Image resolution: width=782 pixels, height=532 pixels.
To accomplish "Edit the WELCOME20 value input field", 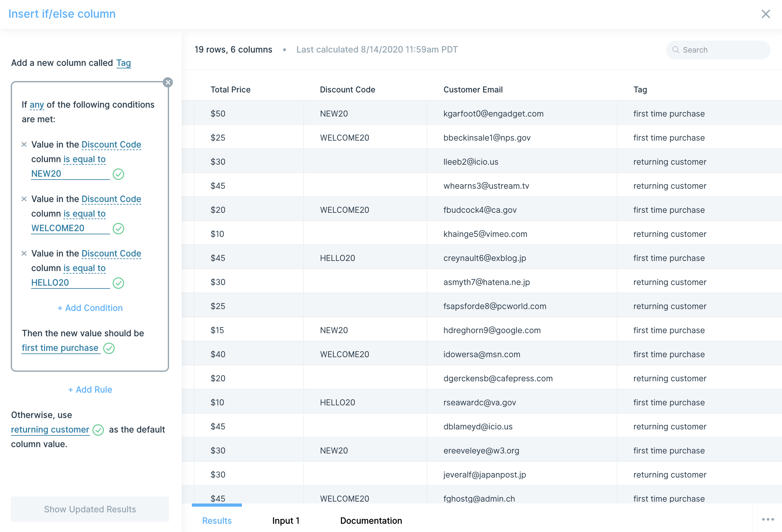I will click(70, 228).
